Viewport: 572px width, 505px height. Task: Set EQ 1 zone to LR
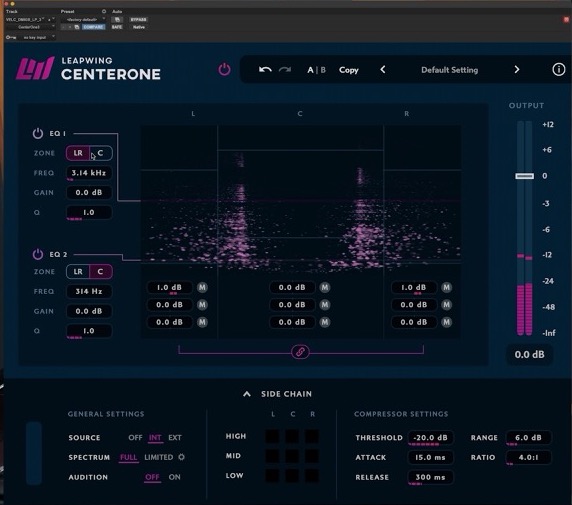78,153
